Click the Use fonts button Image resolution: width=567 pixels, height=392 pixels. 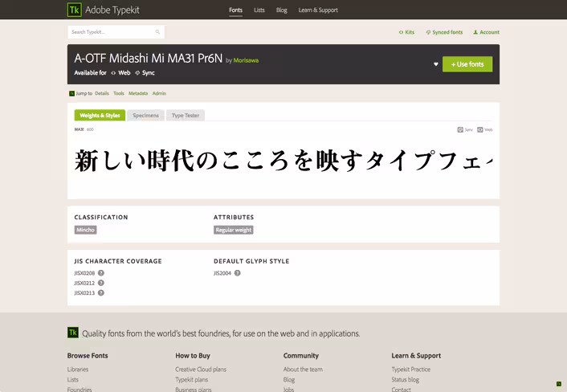pos(467,64)
